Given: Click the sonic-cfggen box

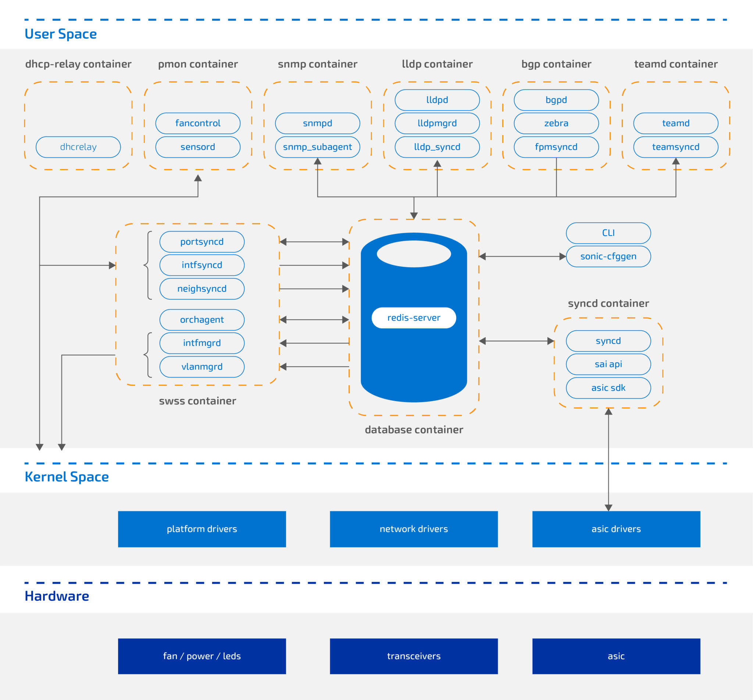Looking at the screenshot, I should click(608, 257).
